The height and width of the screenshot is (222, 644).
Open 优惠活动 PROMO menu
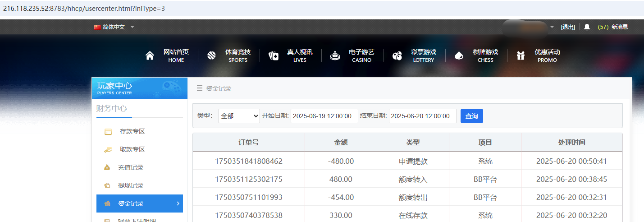pyautogui.click(x=547, y=56)
